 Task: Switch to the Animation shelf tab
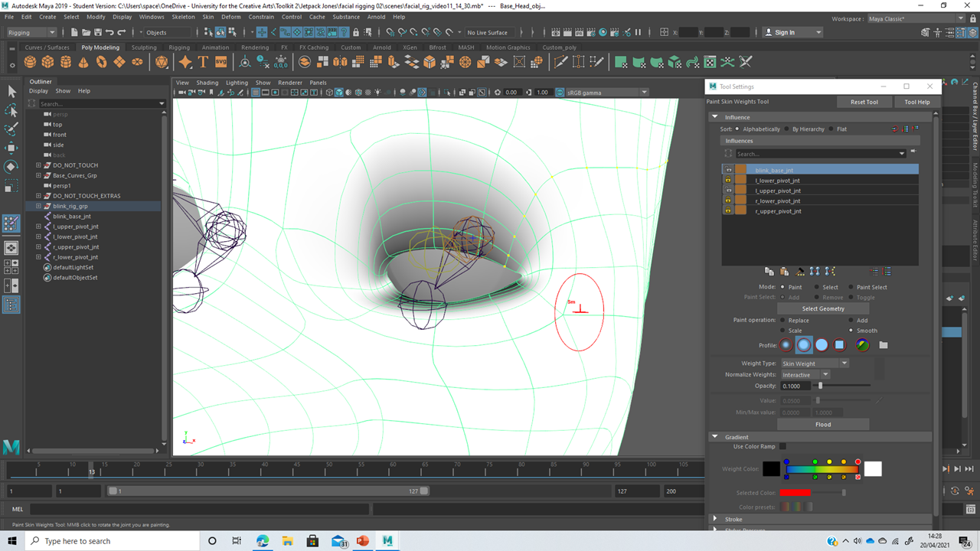pyautogui.click(x=215, y=47)
